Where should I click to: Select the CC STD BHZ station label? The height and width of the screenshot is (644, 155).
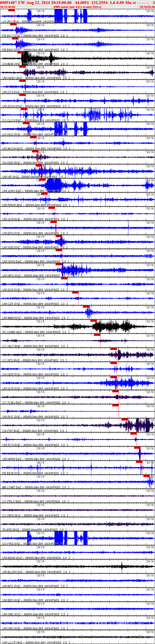tap(35, 361)
